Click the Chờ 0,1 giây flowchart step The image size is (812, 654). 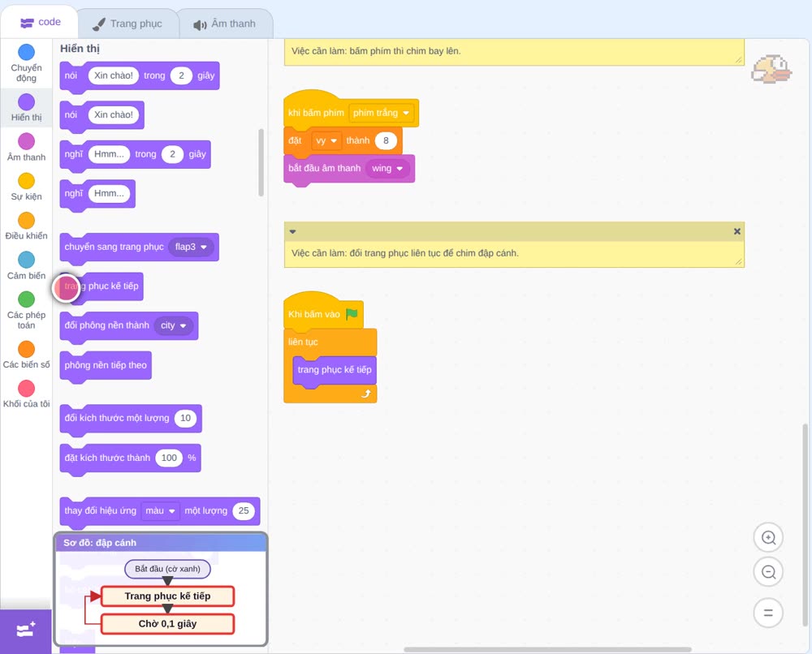(x=167, y=623)
